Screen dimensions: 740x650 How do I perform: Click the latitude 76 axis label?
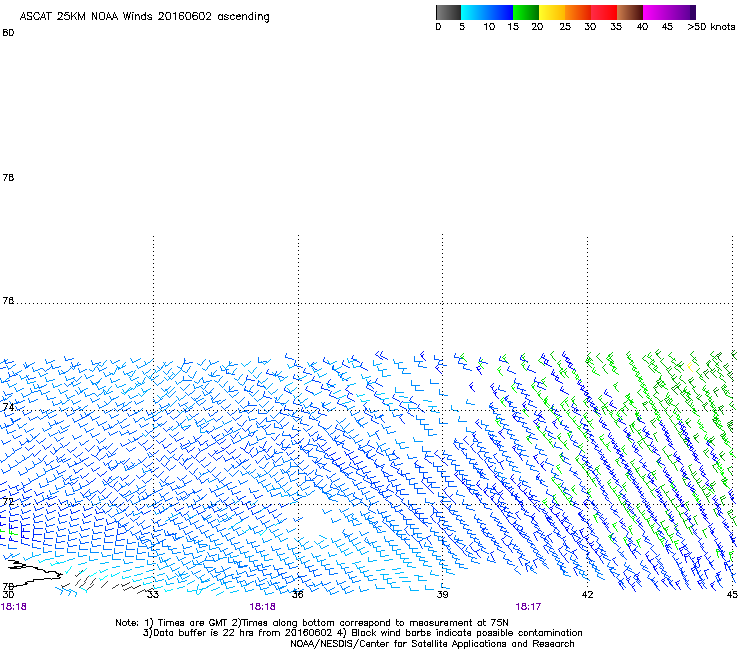(8, 301)
